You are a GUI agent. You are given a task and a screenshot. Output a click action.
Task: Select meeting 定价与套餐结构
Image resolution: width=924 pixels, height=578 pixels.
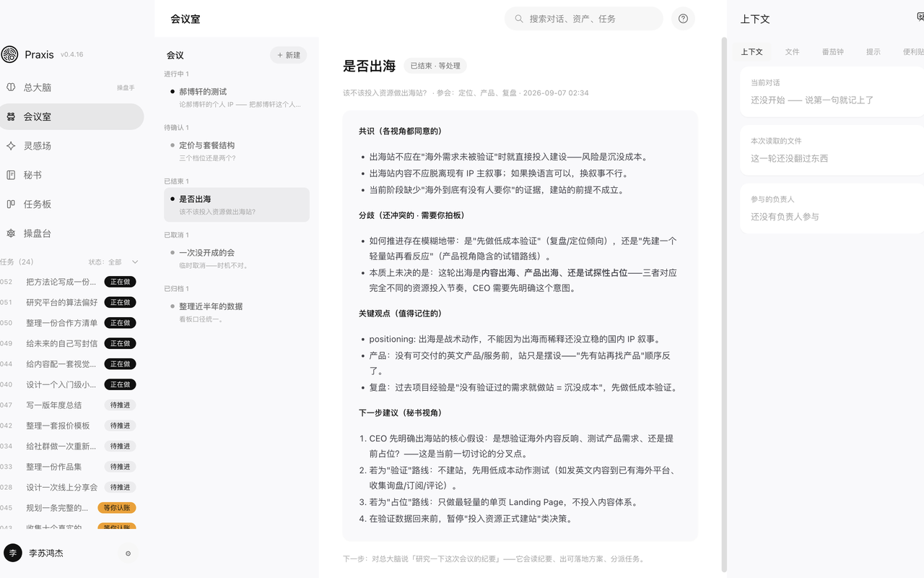click(237, 151)
